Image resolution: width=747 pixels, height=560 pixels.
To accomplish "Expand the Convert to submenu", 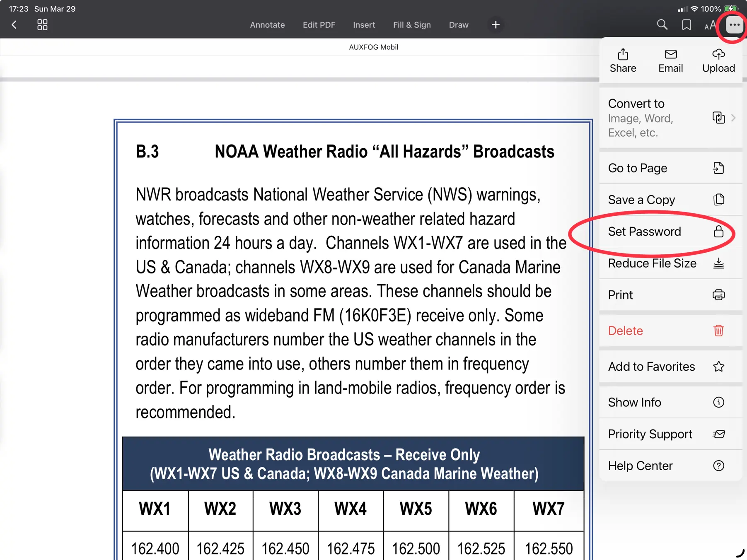I will (x=670, y=118).
